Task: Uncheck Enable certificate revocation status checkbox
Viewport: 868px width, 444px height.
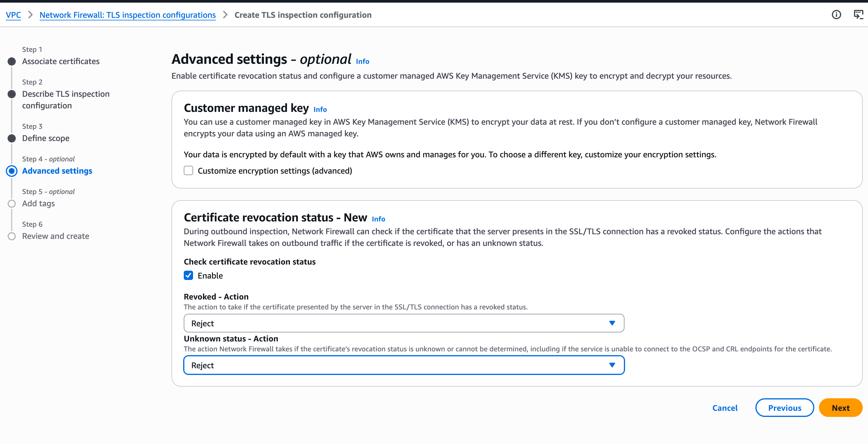Action: tap(188, 276)
